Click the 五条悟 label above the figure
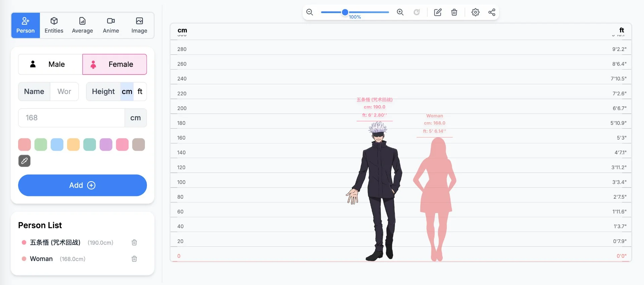 click(374, 100)
